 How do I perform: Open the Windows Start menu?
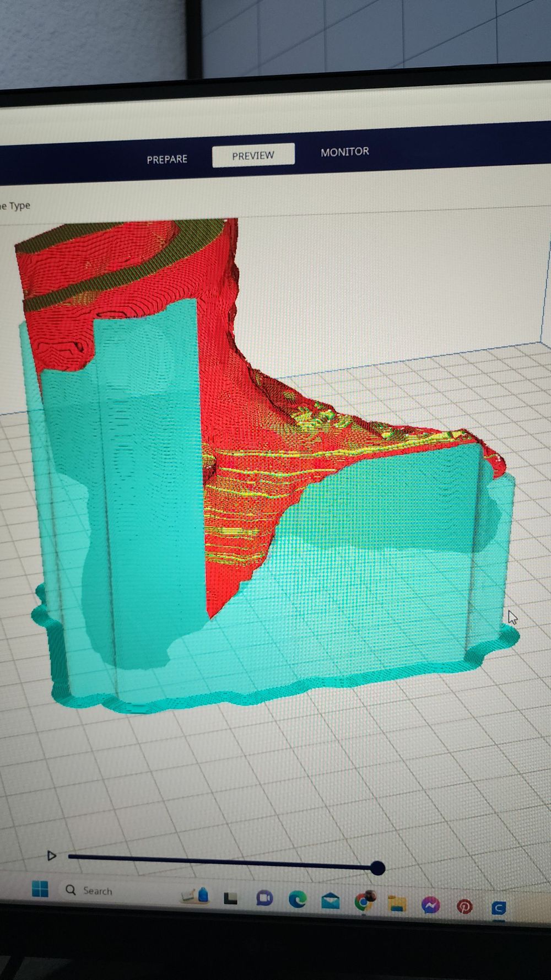(x=40, y=889)
